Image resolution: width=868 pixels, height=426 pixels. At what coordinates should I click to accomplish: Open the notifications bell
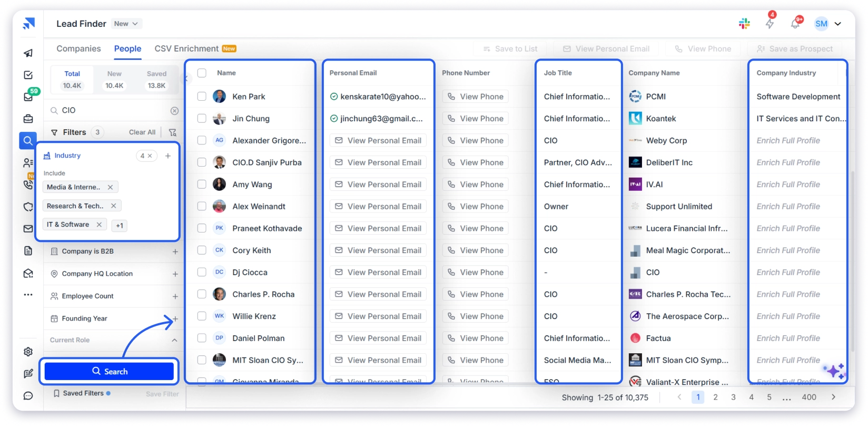[x=795, y=24]
